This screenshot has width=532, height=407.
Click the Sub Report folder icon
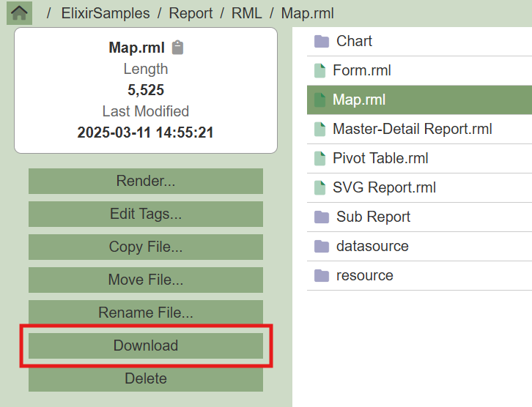tap(321, 217)
